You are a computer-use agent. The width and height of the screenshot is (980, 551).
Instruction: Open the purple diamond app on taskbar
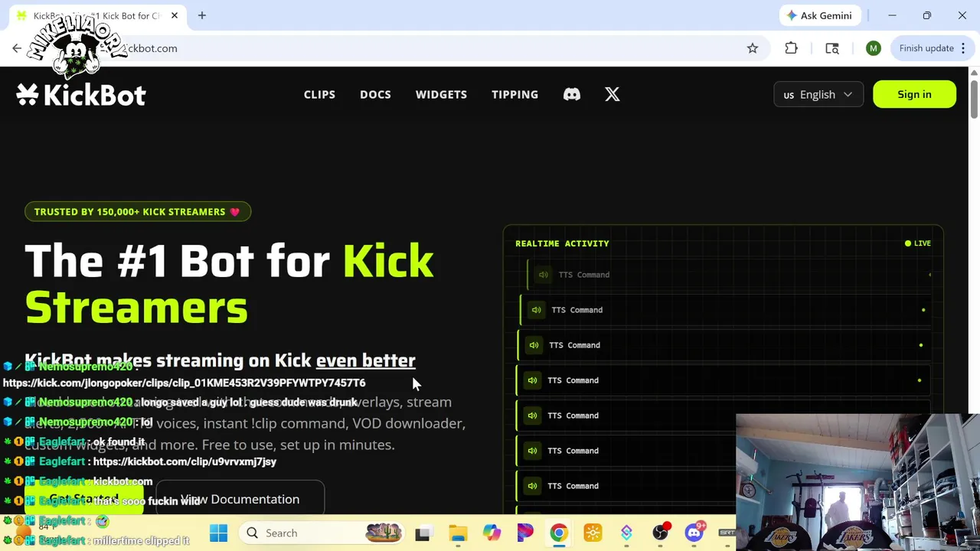coord(626,533)
